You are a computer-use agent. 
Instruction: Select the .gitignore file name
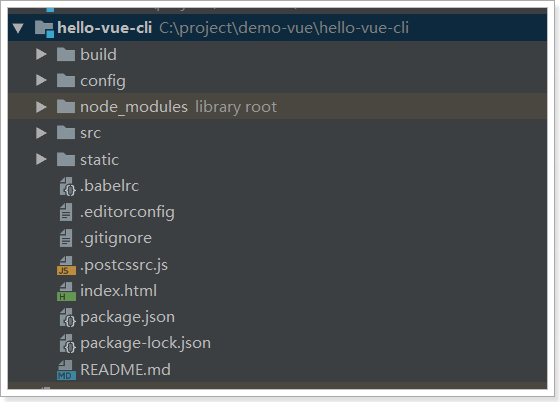[x=116, y=239]
